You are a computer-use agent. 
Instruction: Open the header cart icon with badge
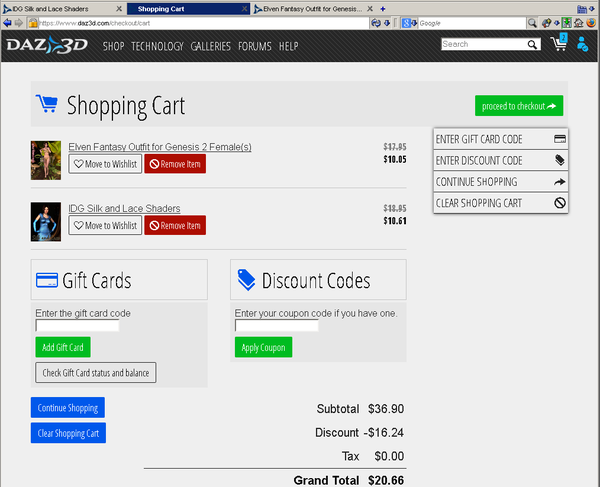[559, 43]
